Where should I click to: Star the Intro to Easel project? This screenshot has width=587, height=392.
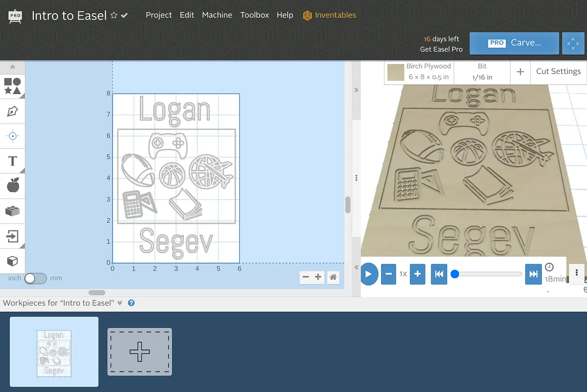114,16
